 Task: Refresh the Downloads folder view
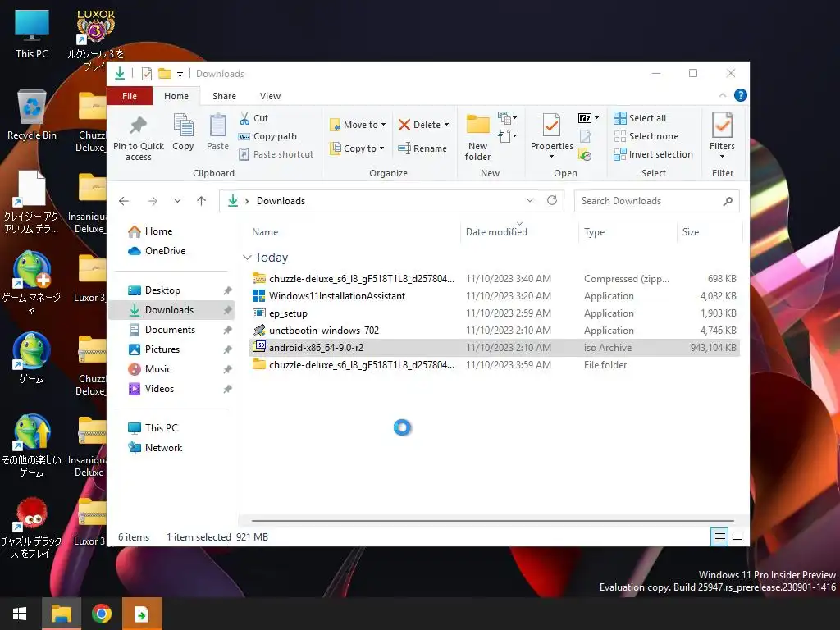(x=552, y=200)
